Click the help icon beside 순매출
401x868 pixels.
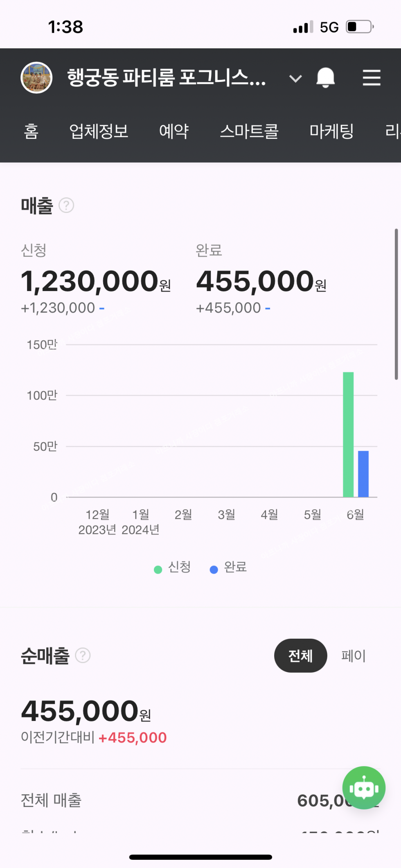(x=83, y=656)
